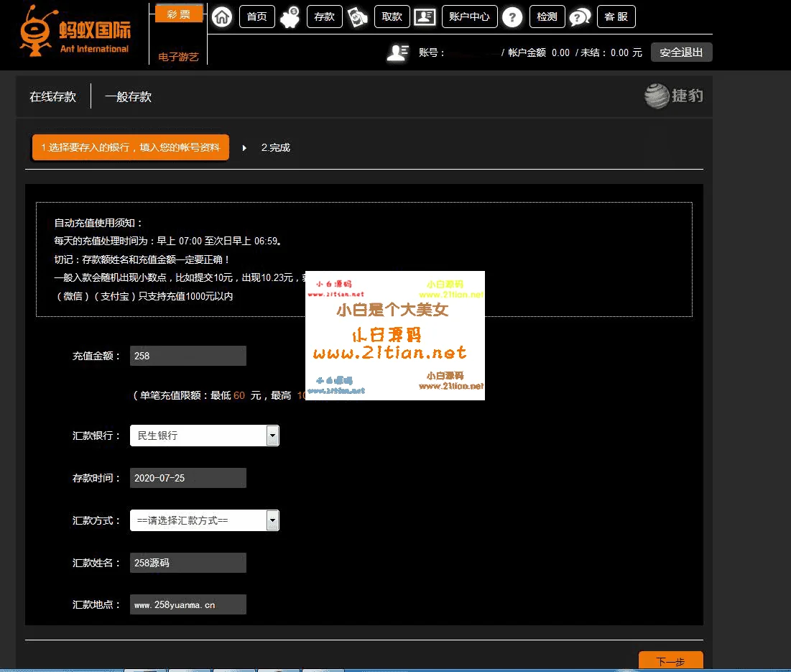Click the 下一步 next step button

[670, 661]
